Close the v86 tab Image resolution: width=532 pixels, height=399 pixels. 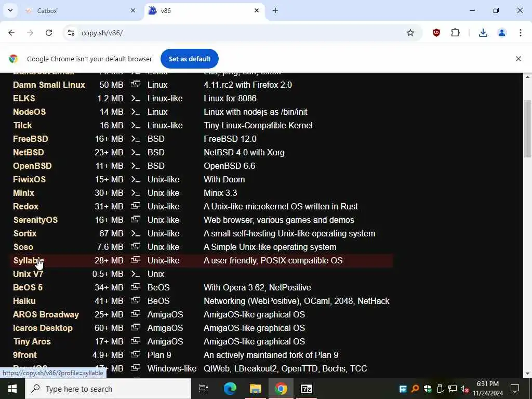tap(257, 10)
